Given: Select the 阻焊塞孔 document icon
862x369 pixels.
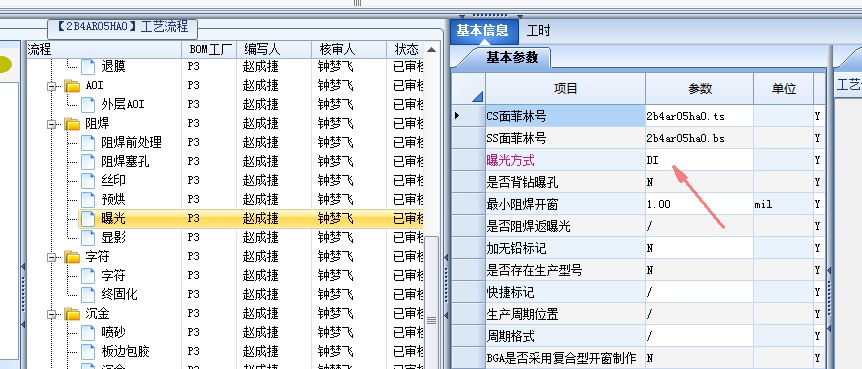Looking at the screenshot, I should click(x=88, y=162).
